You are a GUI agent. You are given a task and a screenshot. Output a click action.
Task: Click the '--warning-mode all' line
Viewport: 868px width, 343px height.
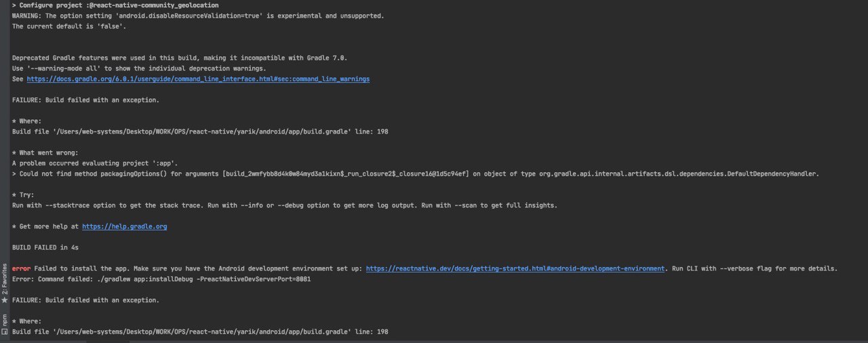[x=139, y=68]
